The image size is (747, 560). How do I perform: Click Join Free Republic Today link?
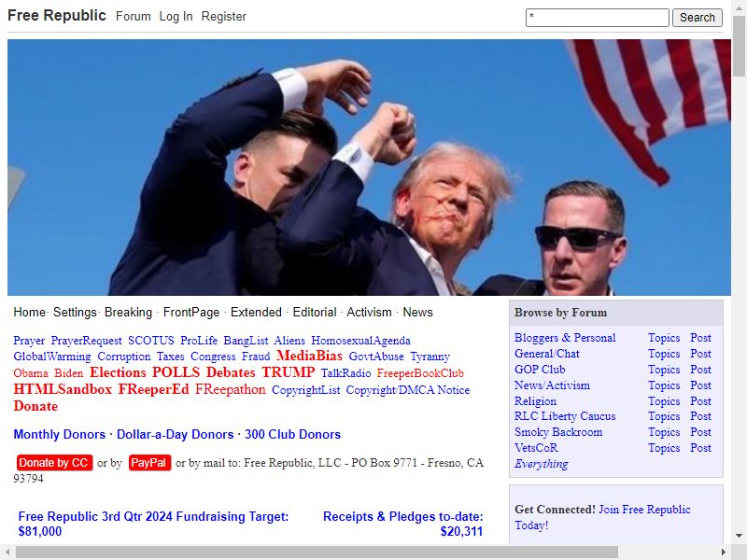602,517
